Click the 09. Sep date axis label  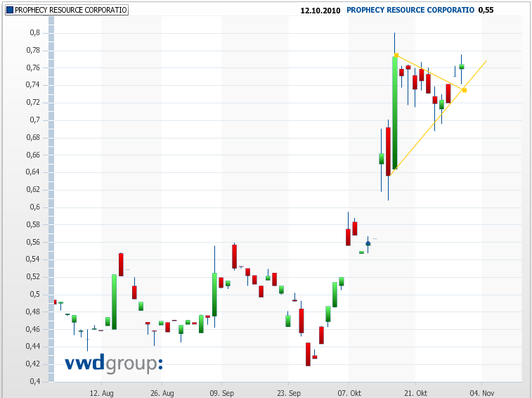pos(221,392)
